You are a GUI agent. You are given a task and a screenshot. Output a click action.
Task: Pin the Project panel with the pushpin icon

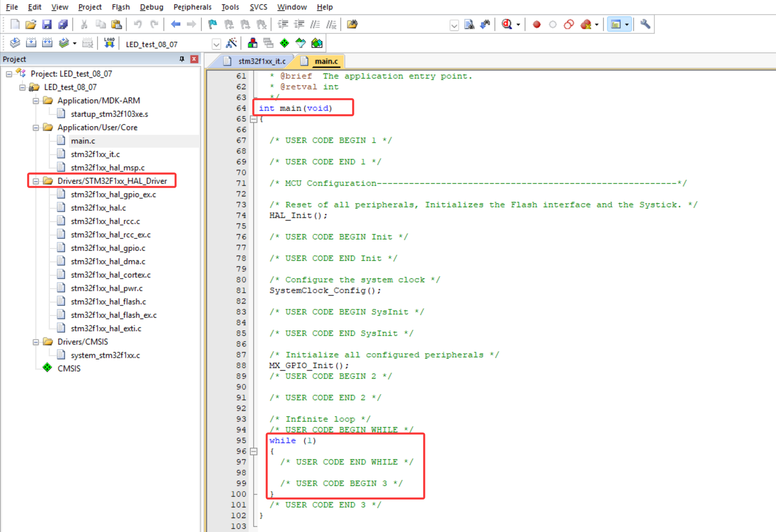click(182, 59)
